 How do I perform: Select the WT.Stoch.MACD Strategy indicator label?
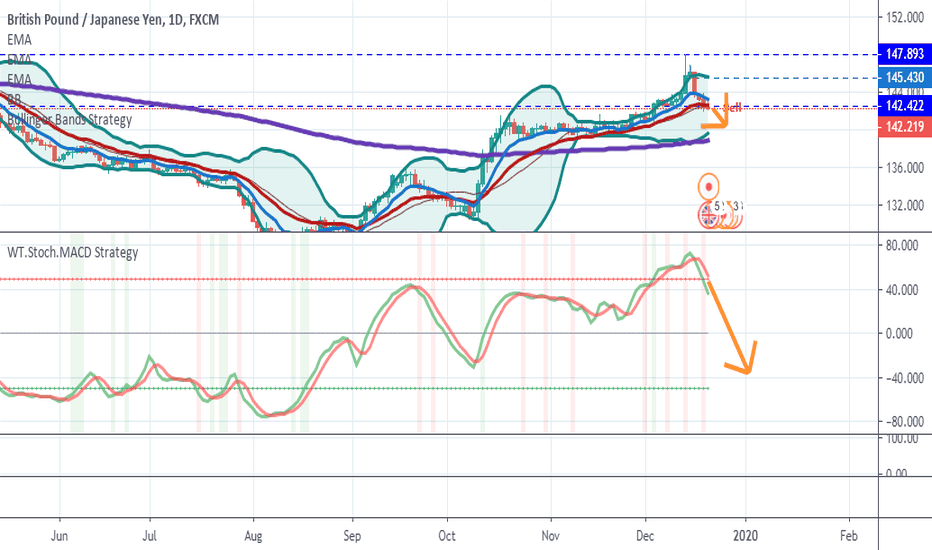(73, 252)
